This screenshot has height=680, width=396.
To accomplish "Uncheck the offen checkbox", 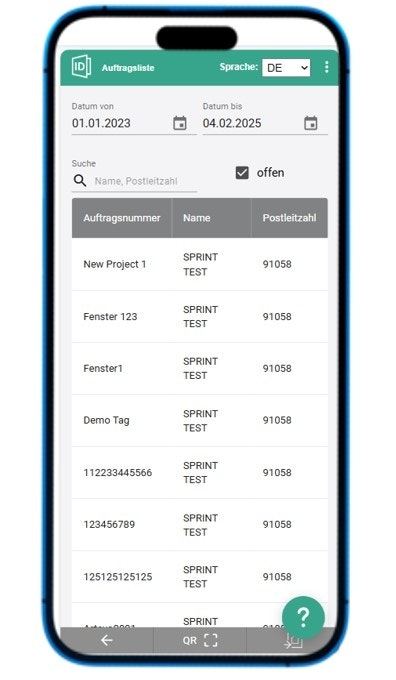I will (242, 173).
